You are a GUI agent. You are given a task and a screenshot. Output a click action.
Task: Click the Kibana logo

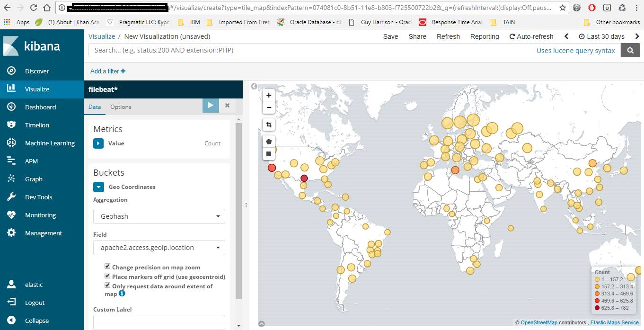tap(32, 46)
